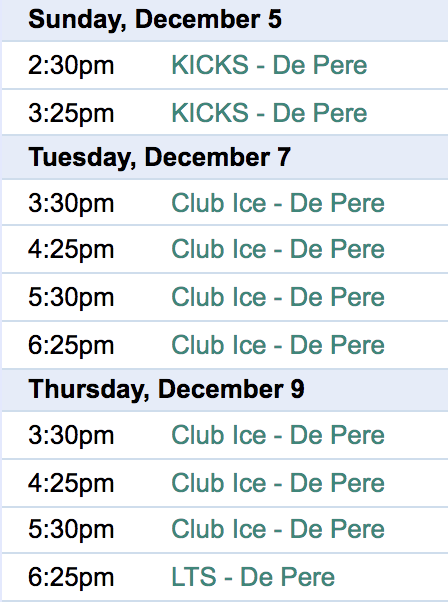This screenshot has width=448, height=602.
Task: Click the 6:25pm time beside LTS - De Pere
Action: [x=71, y=577]
